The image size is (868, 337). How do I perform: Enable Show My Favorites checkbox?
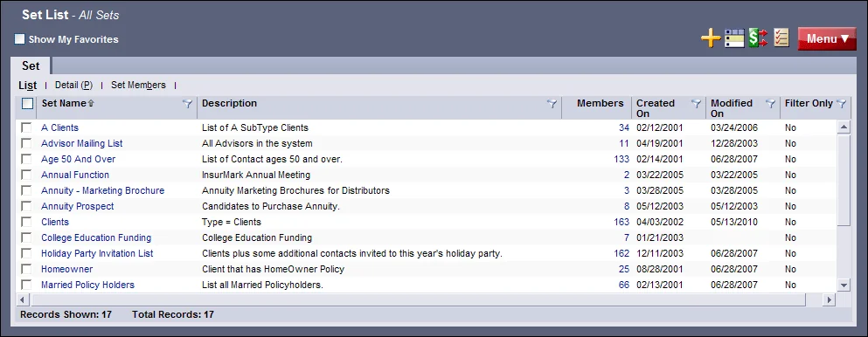pyautogui.click(x=20, y=39)
